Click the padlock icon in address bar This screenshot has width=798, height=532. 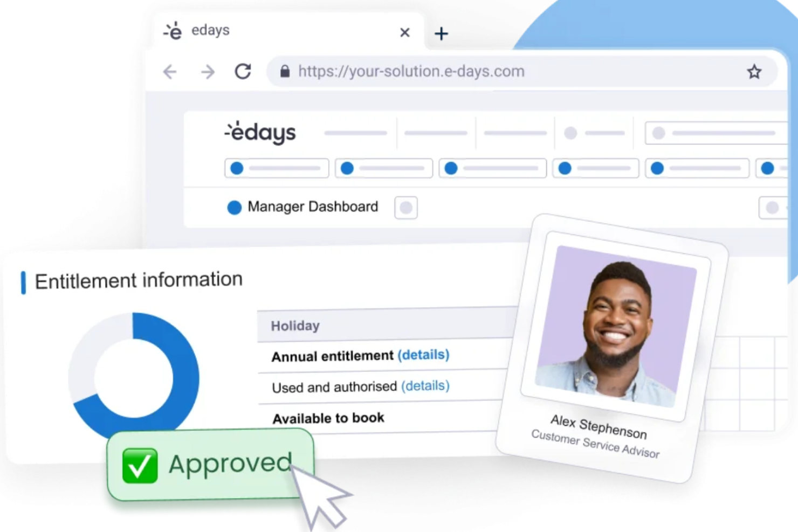coord(285,71)
